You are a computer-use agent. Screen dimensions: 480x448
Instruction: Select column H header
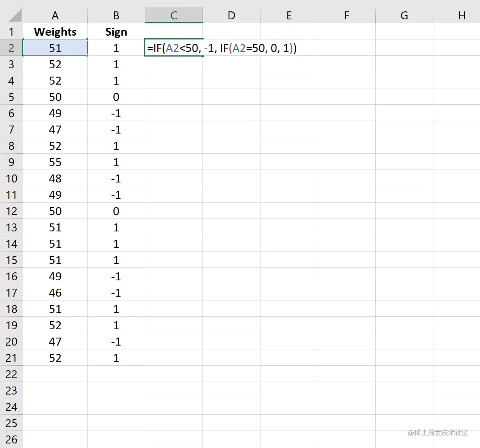[456, 16]
